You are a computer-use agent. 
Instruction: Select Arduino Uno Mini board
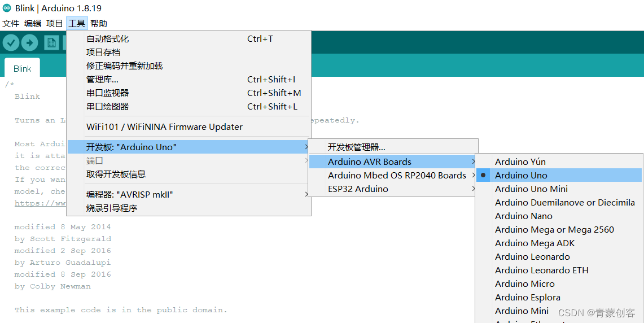pos(559,189)
